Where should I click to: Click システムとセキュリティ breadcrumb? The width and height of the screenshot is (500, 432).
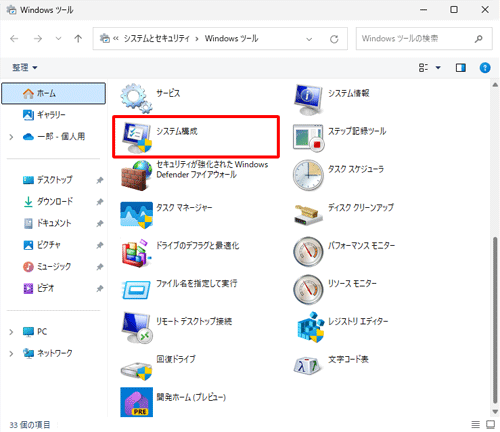[x=156, y=39]
